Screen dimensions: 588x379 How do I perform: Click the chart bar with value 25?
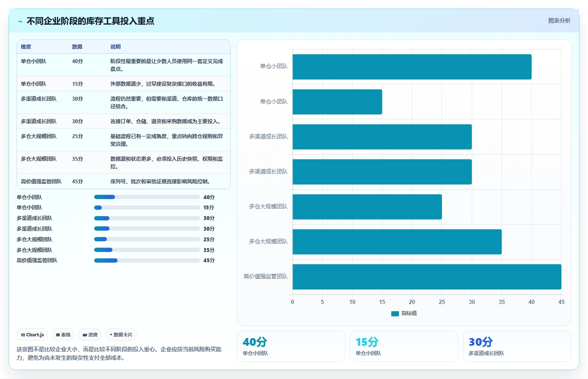tap(367, 207)
